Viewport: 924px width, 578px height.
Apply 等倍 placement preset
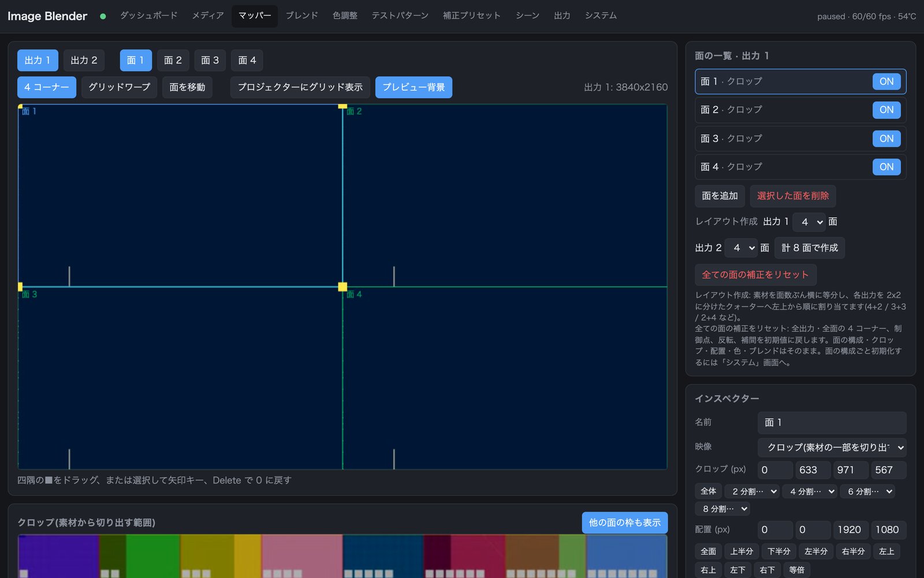[797, 570]
